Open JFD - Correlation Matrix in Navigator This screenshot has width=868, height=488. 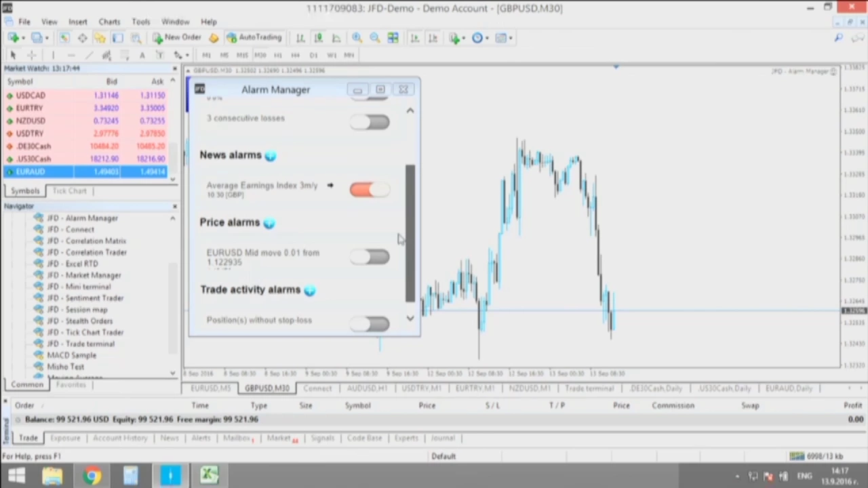point(86,241)
